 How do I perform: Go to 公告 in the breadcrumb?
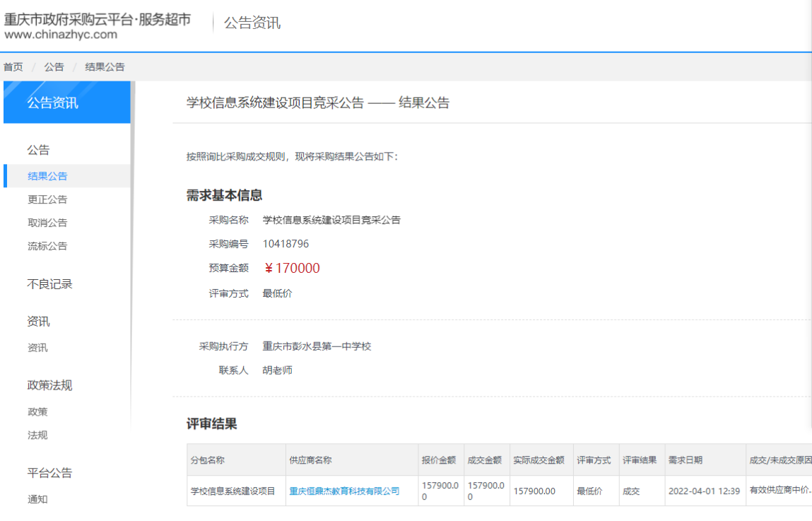click(54, 67)
